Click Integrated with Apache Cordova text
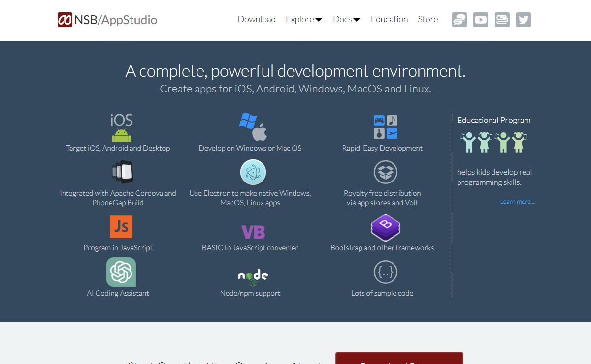The width and height of the screenshot is (591, 364). point(118,198)
